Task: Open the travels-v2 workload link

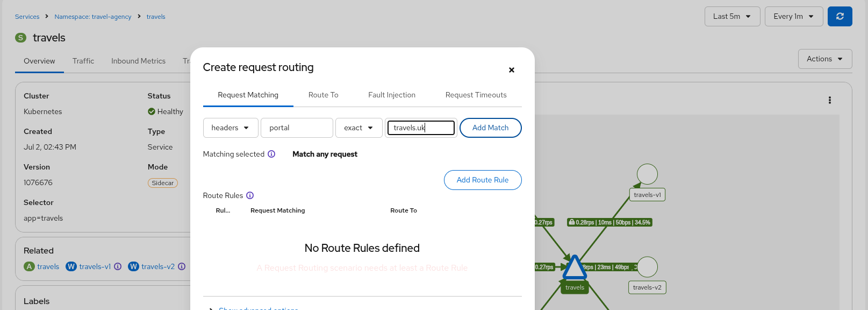Action: pos(158,266)
